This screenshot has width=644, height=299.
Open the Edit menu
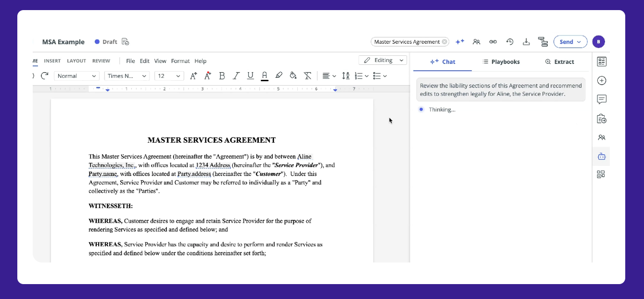click(x=145, y=61)
